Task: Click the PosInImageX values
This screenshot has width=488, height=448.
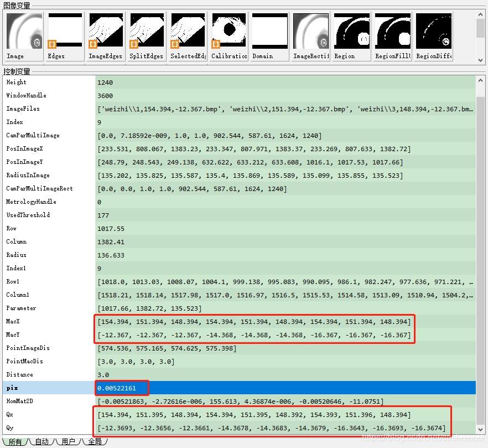Action: (254, 149)
